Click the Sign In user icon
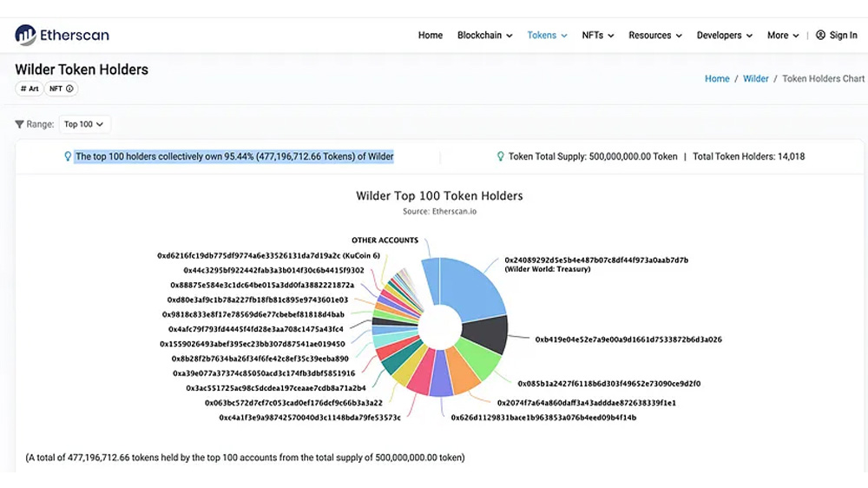This screenshot has height=488, width=868. tap(820, 35)
